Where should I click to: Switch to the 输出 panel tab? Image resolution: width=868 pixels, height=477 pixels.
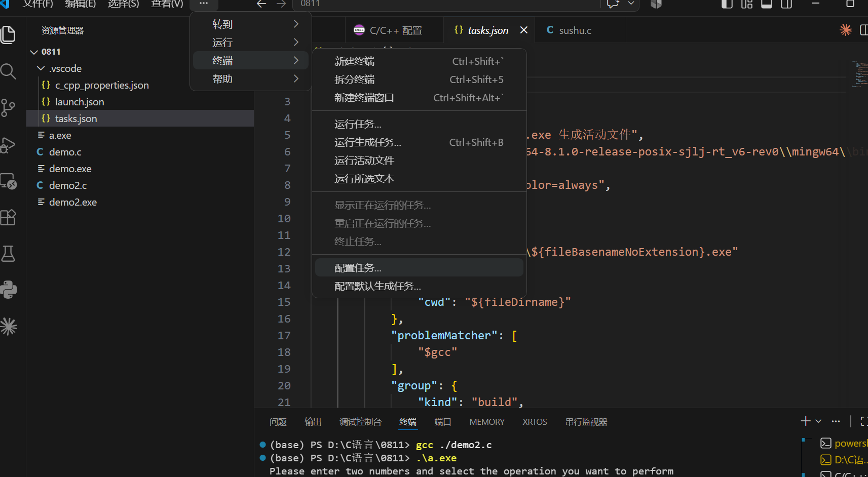point(313,422)
